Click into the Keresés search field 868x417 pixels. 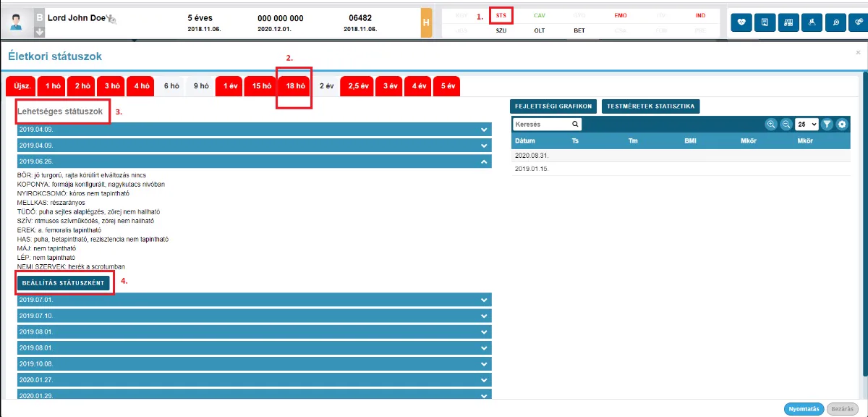point(541,125)
